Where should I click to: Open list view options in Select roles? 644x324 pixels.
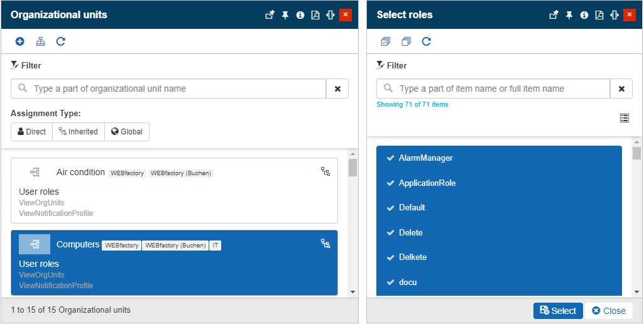[x=625, y=118]
